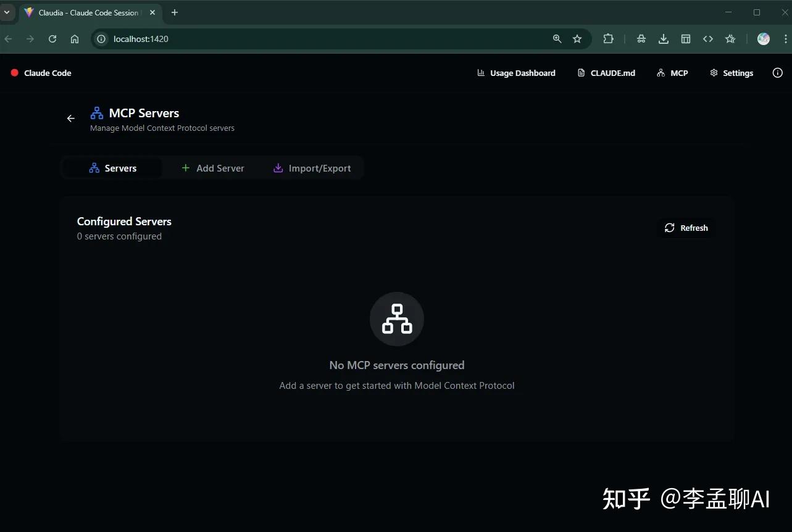Click the browser reload page icon
The height and width of the screenshot is (532, 792).
[x=52, y=38]
